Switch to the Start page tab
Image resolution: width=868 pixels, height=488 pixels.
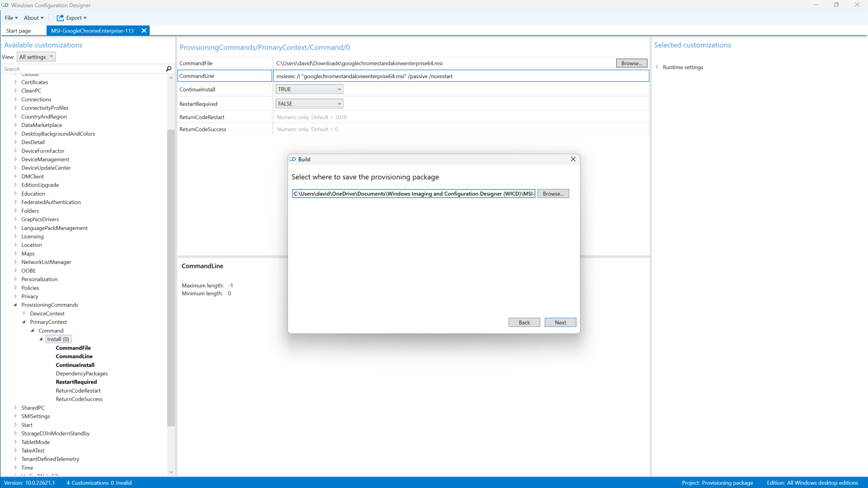(x=19, y=31)
